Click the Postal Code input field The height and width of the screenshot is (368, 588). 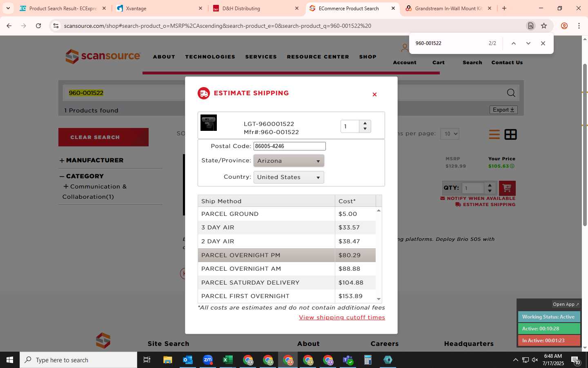[x=290, y=146]
